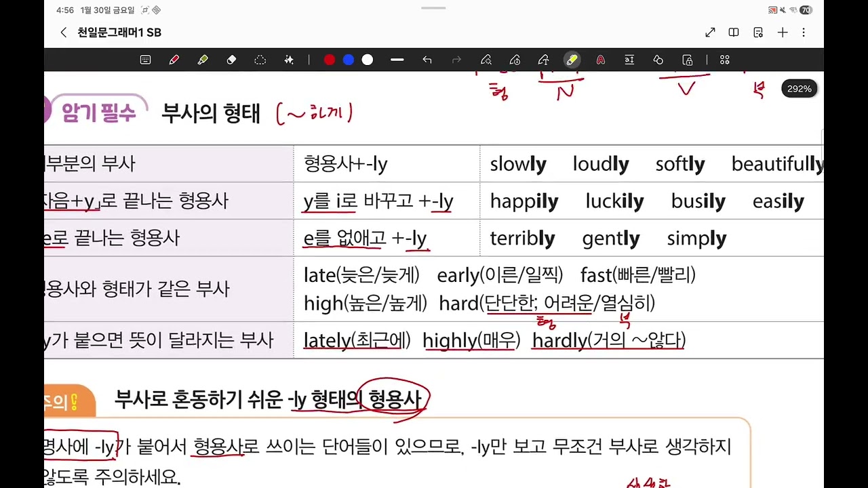The height and width of the screenshot is (488, 868).
Task: Open the stroke thickness line setting
Action: (397, 60)
